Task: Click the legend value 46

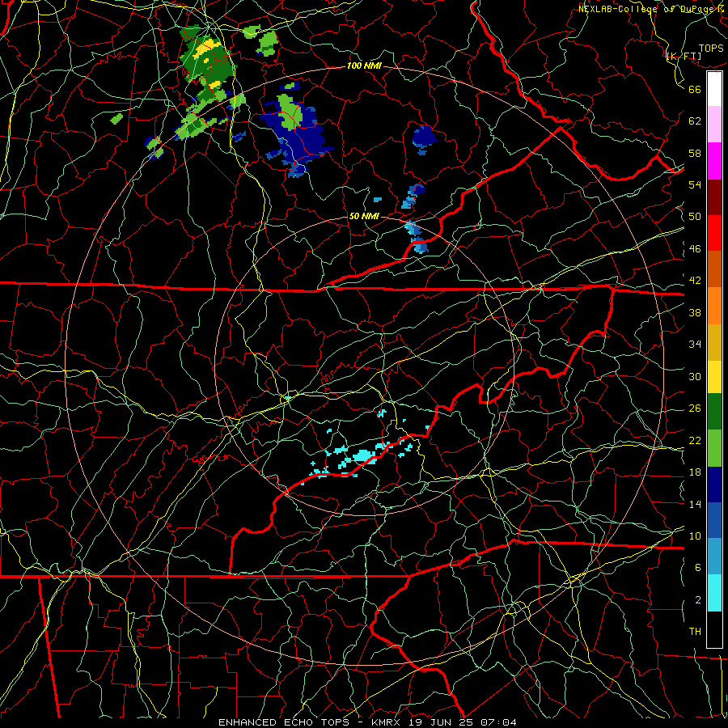Action: tap(695, 249)
